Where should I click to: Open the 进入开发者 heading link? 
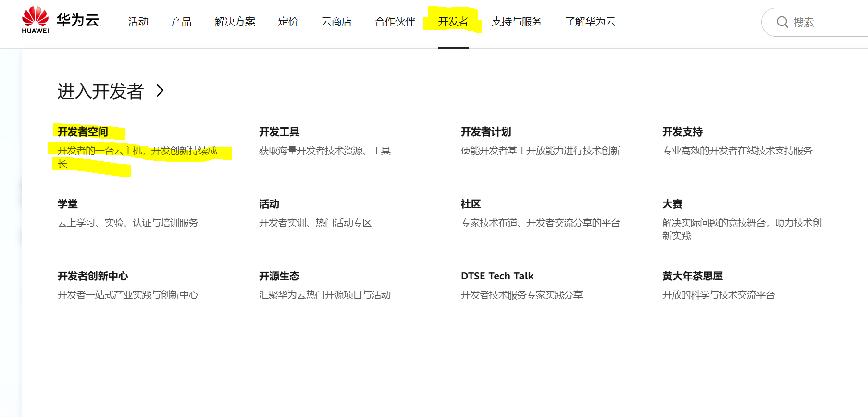click(100, 91)
